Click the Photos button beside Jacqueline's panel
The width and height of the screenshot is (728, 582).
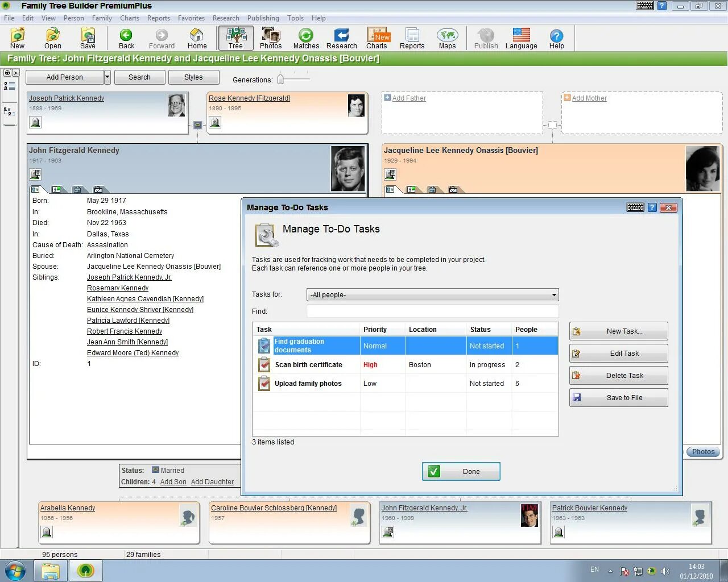[704, 452]
